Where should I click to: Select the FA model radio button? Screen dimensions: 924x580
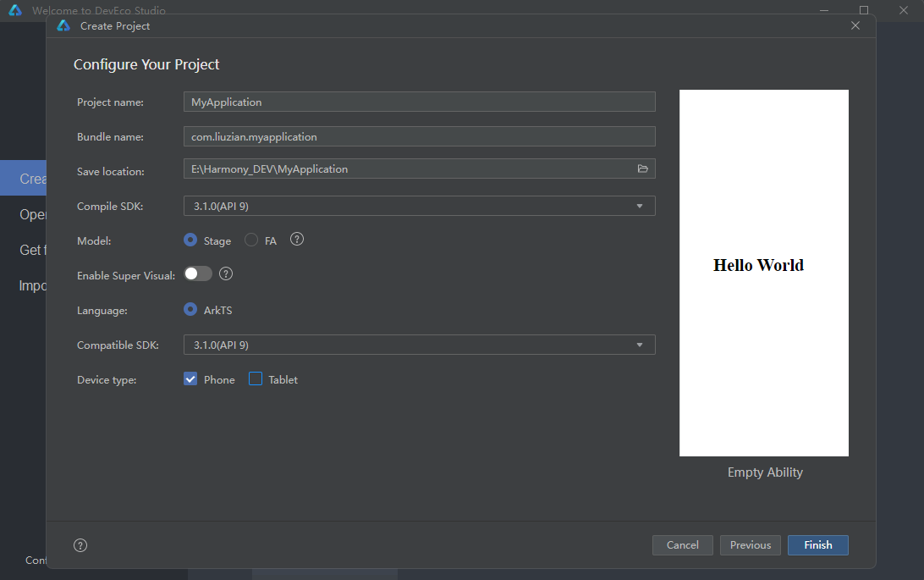(x=251, y=240)
